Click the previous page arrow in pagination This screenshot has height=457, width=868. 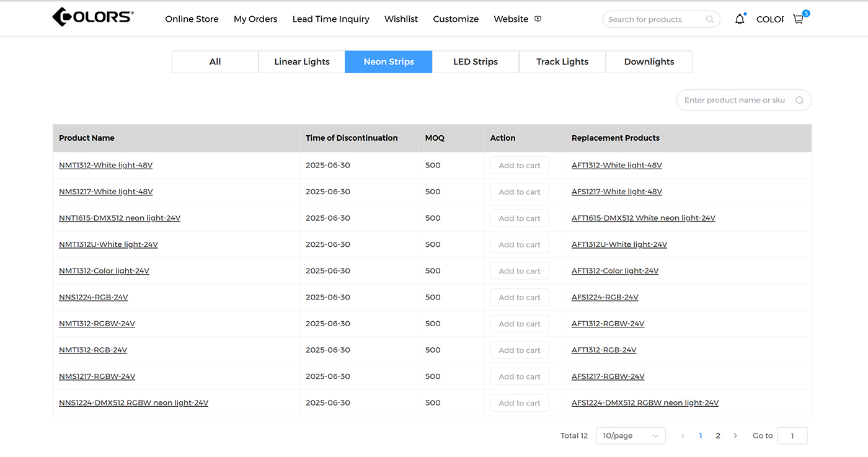[x=683, y=436]
